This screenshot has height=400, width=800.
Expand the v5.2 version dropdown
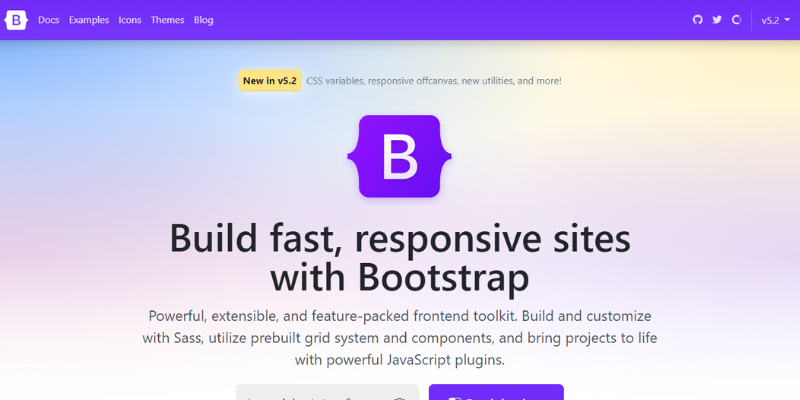point(776,20)
